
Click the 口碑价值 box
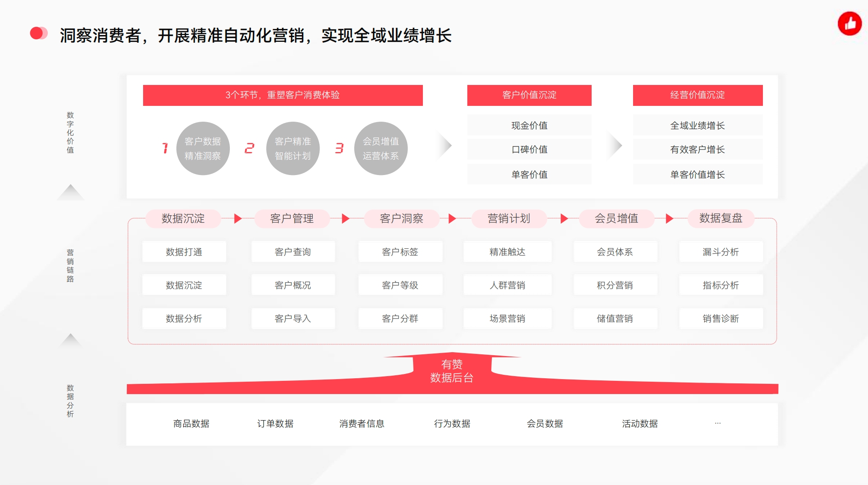click(529, 149)
